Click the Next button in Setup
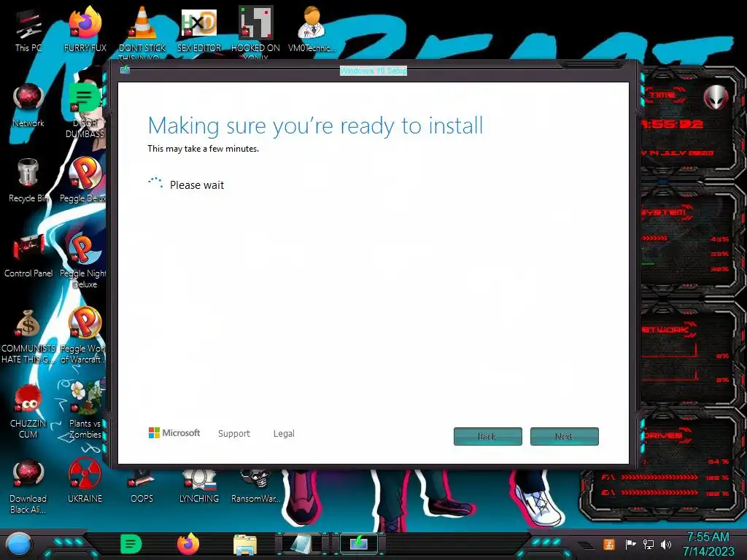The height and width of the screenshot is (560, 747). coord(564,436)
